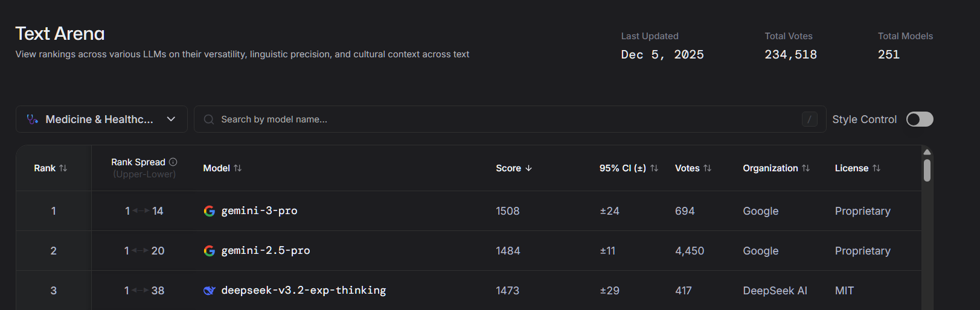Sort by Votes column arrows
The image size is (980, 310).
point(707,168)
